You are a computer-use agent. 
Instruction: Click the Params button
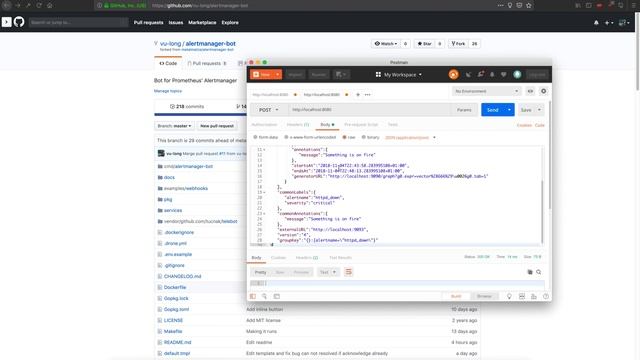click(464, 110)
